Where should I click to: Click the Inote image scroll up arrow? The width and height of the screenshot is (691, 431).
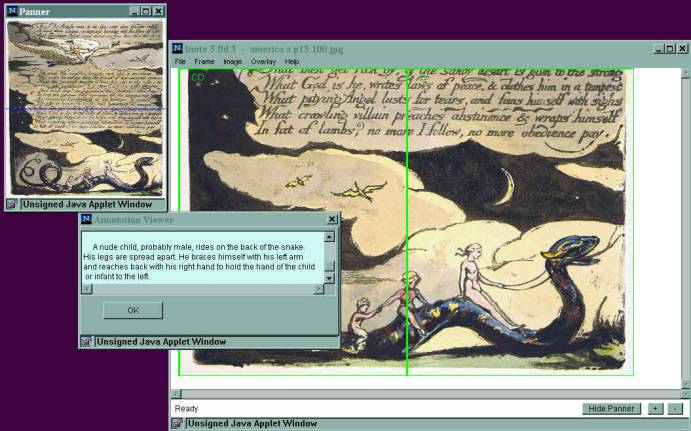pyautogui.click(x=685, y=73)
